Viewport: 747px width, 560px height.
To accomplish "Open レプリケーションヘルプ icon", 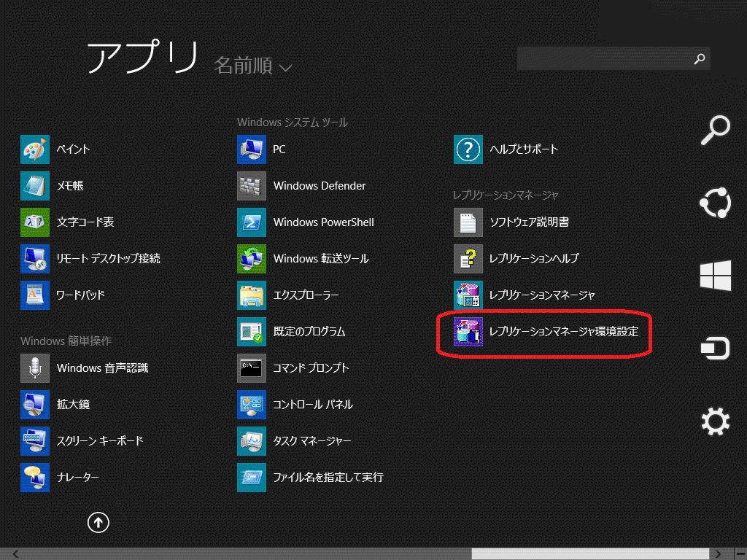I will (x=468, y=259).
